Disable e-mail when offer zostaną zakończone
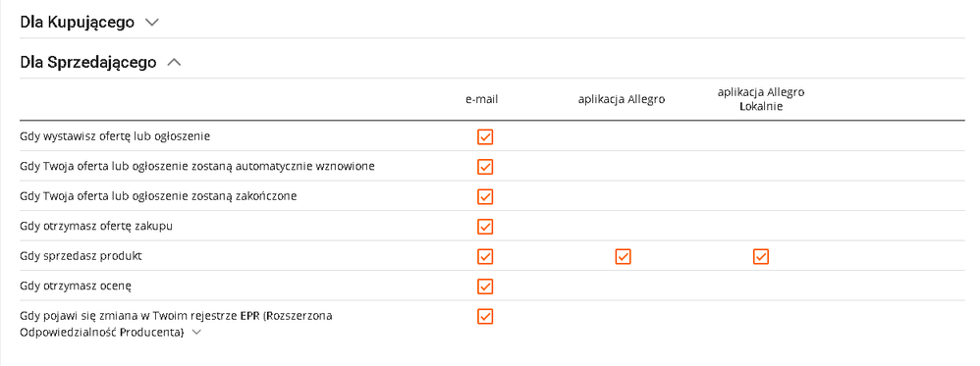The height and width of the screenshot is (366, 980). tap(485, 197)
